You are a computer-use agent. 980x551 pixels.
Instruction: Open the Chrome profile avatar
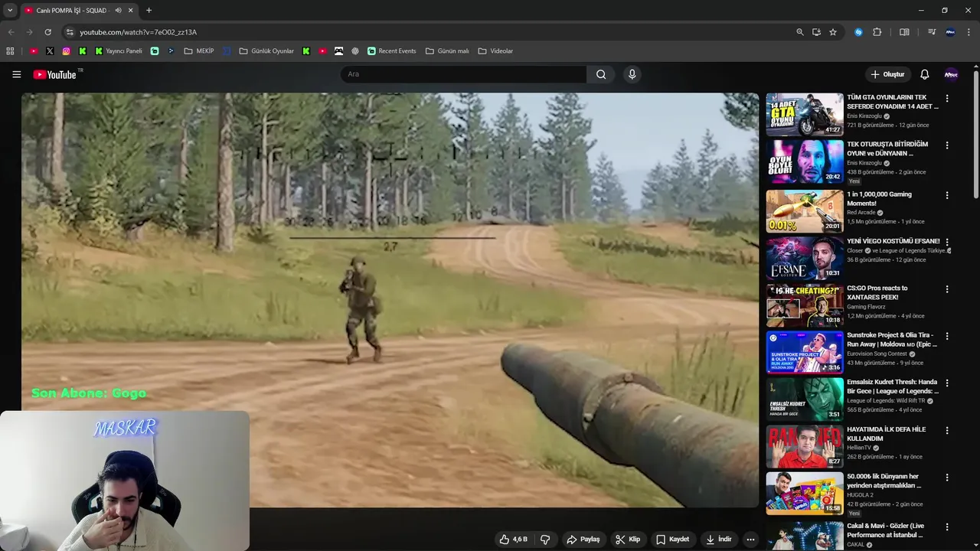pos(950,32)
